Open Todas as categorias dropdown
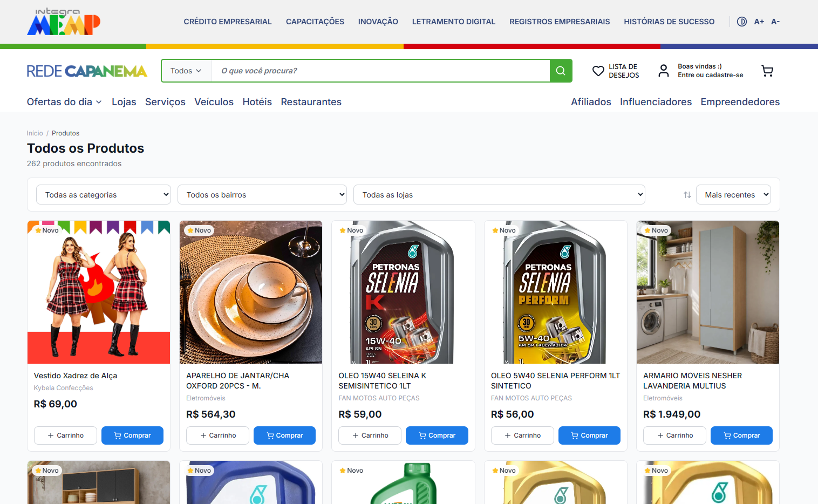818x504 pixels. coord(104,195)
